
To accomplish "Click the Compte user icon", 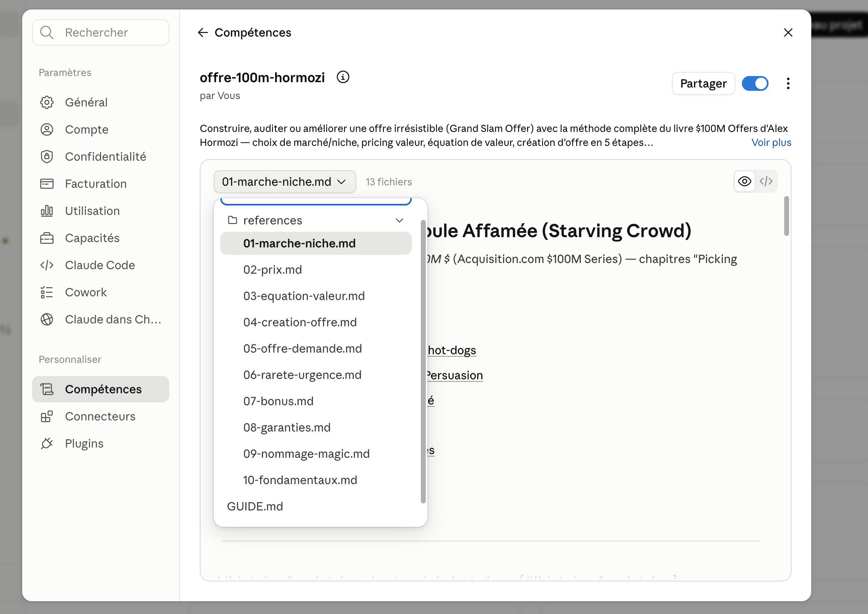I will (47, 129).
